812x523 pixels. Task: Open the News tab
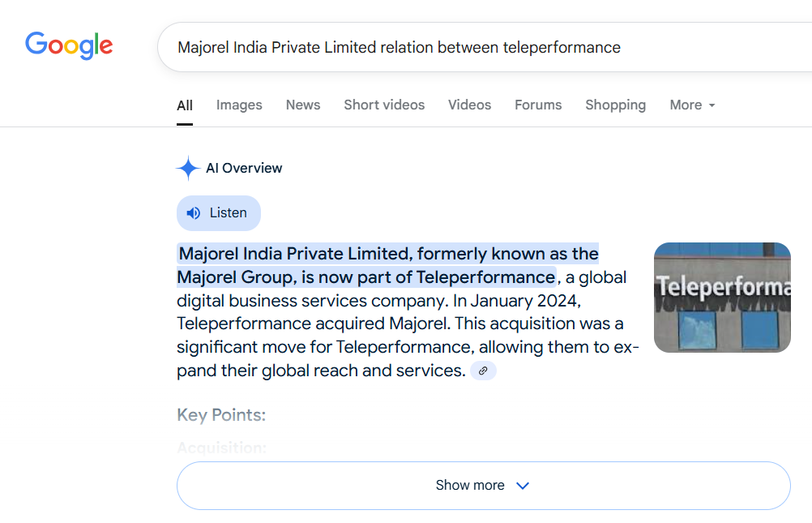(303, 105)
